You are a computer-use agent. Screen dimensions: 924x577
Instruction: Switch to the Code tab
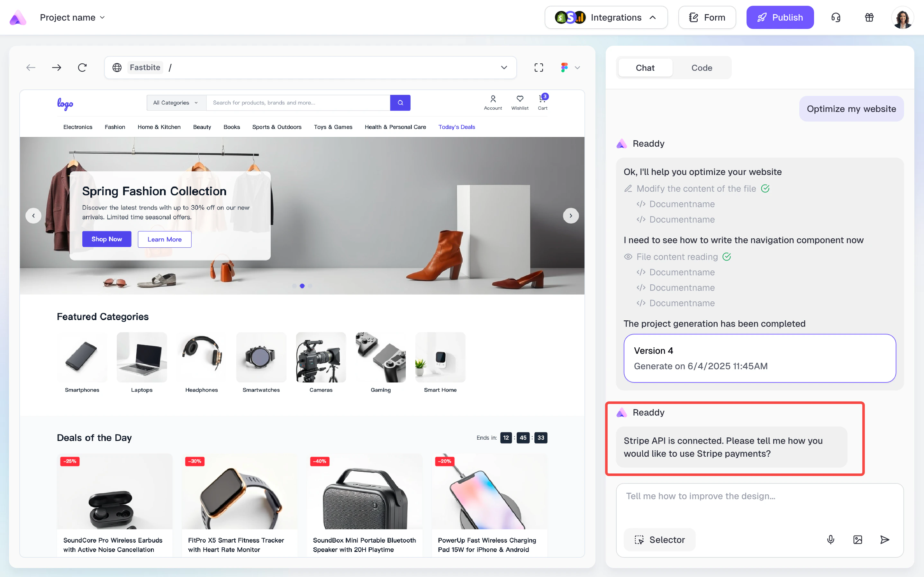701,68
